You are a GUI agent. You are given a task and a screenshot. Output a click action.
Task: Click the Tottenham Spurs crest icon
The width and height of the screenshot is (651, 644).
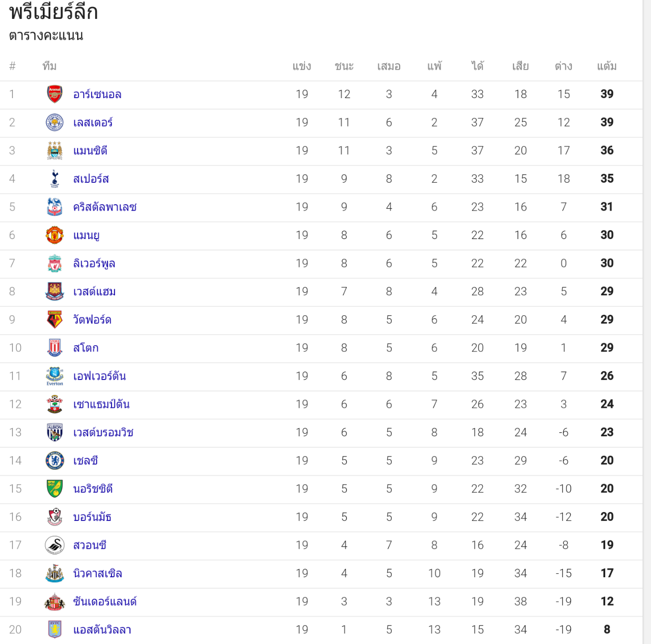point(55,179)
